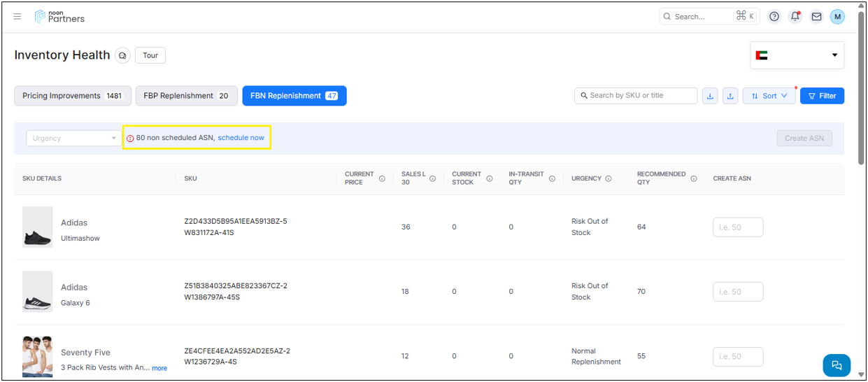
Task: Open the Sort dropdown
Action: tap(769, 96)
